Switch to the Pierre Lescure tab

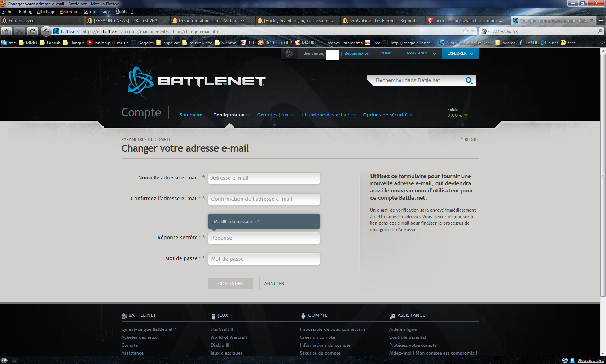468,21
